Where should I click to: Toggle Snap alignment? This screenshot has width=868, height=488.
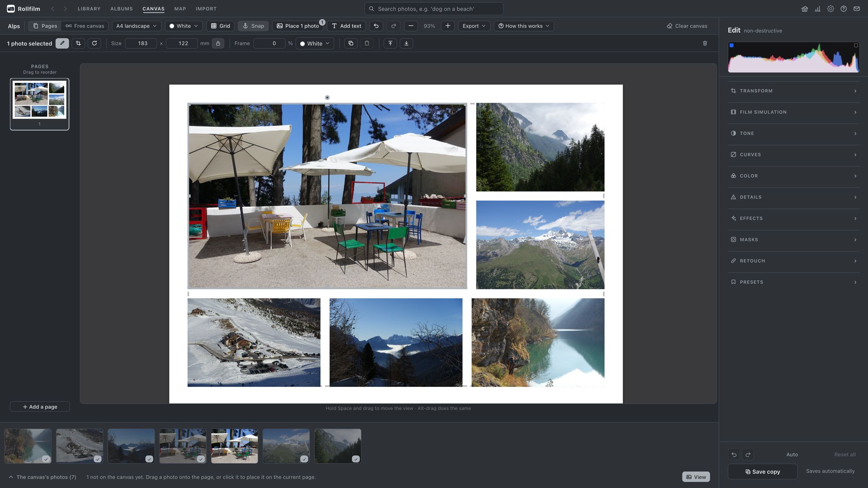tap(253, 26)
